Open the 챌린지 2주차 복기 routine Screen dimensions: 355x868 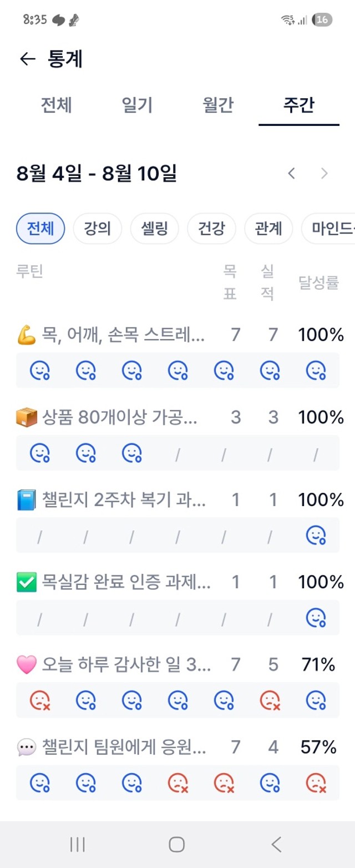pos(111,500)
